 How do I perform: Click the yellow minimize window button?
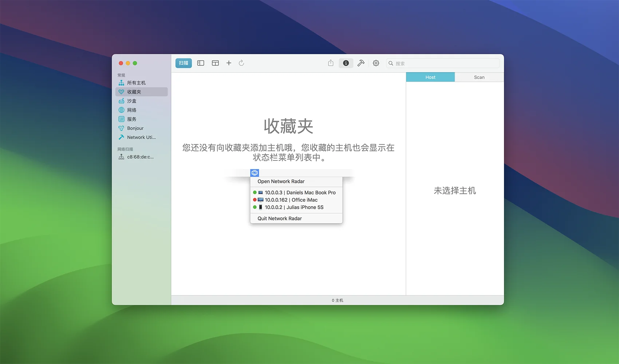pyautogui.click(x=128, y=63)
